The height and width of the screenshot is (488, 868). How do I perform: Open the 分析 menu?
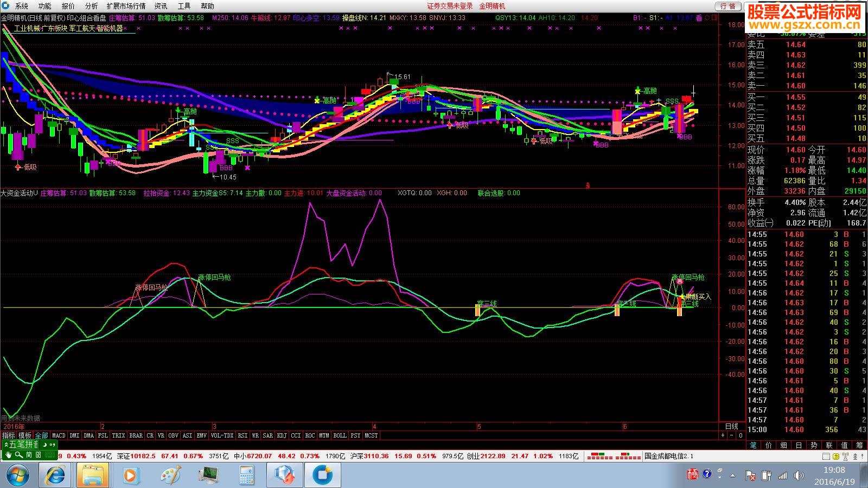point(91,6)
